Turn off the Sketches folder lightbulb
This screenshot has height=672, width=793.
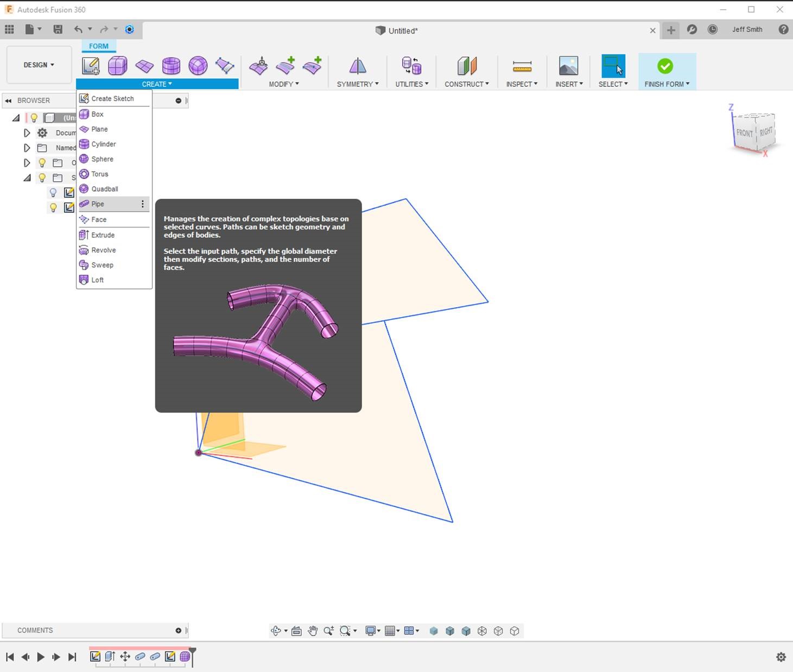click(x=42, y=177)
